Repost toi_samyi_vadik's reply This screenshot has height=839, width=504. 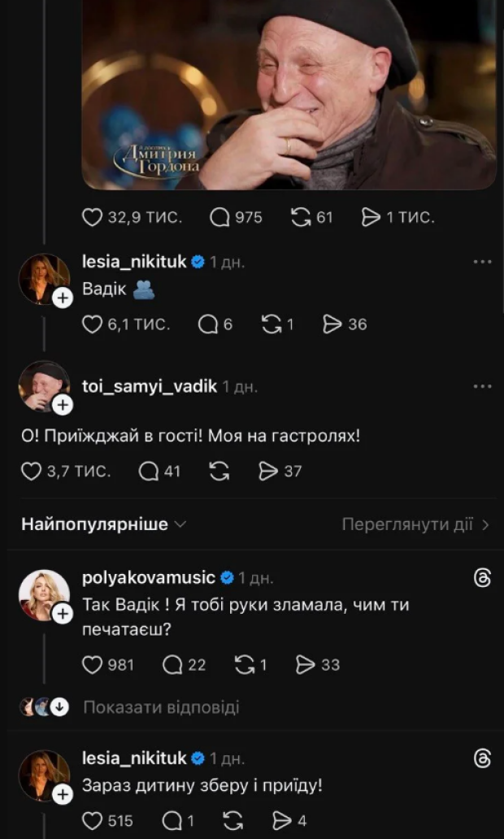219,471
